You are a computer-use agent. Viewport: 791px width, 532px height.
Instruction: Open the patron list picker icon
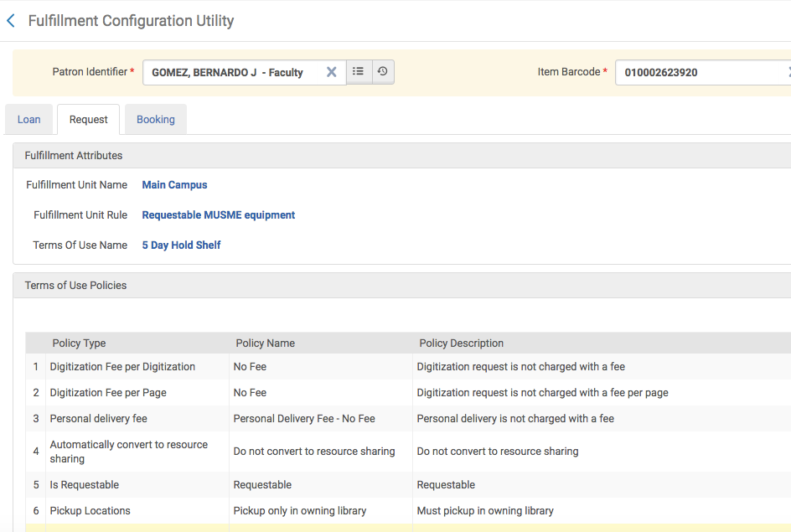click(359, 71)
